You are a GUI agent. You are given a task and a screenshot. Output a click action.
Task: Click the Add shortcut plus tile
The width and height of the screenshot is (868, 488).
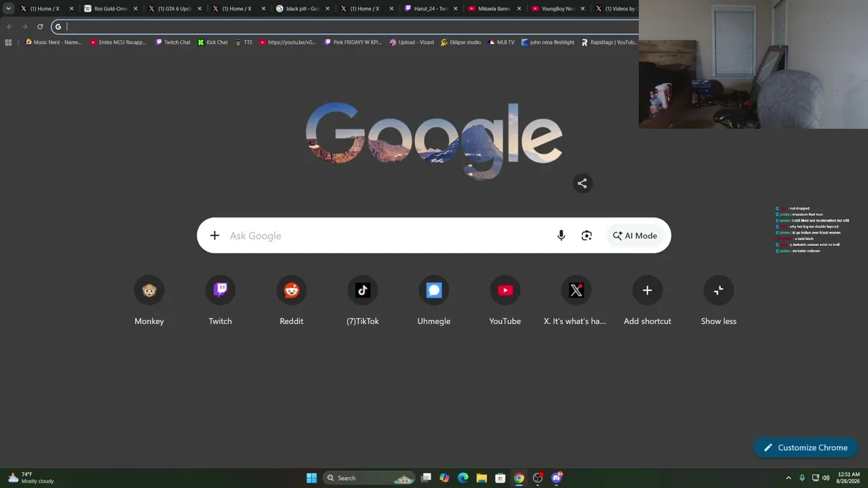[x=648, y=302]
